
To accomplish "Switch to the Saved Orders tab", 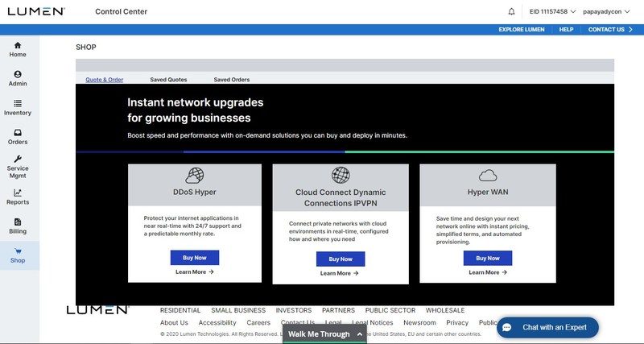I will (x=232, y=80).
